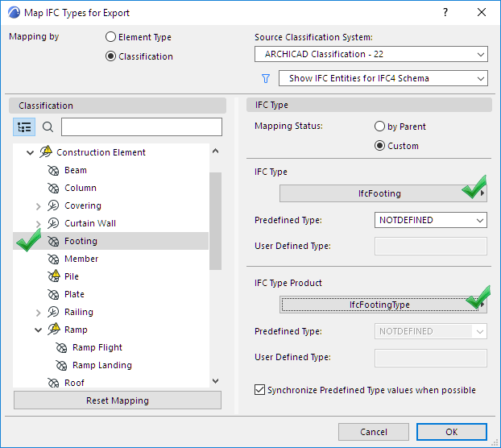Select the Beam row label

tap(76, 170)
